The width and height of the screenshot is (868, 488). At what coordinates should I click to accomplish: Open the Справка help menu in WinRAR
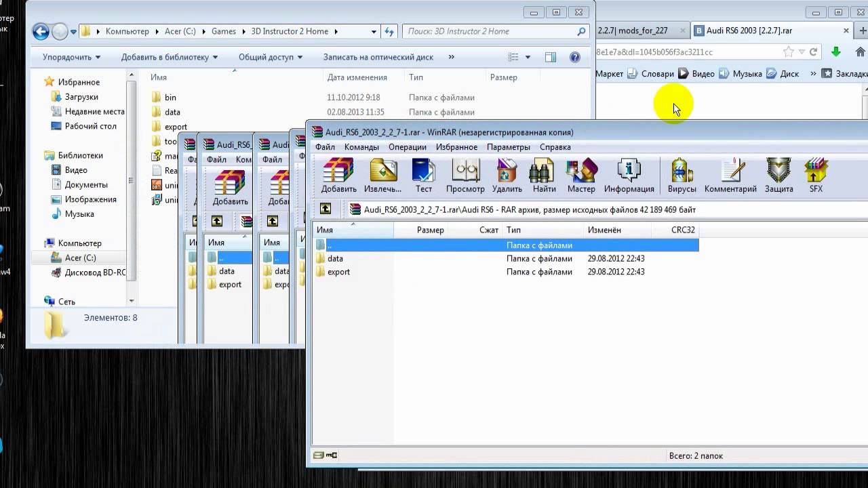click(555, 147)
